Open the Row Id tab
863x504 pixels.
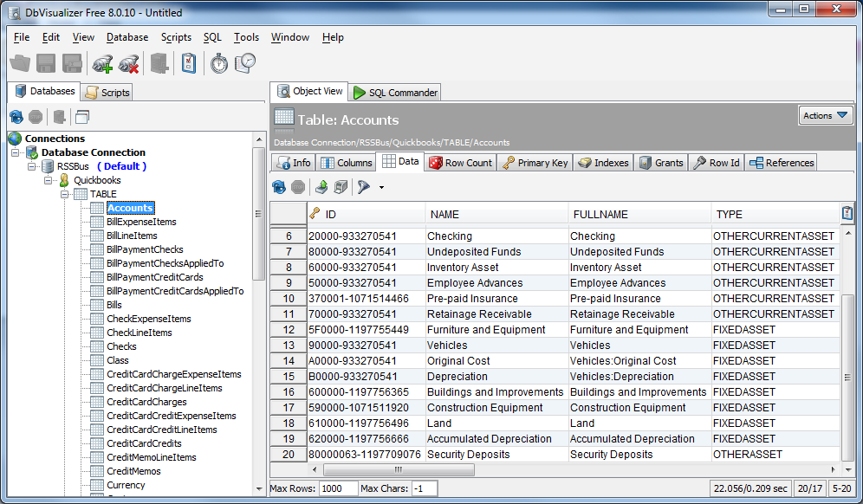click(716, 163)
